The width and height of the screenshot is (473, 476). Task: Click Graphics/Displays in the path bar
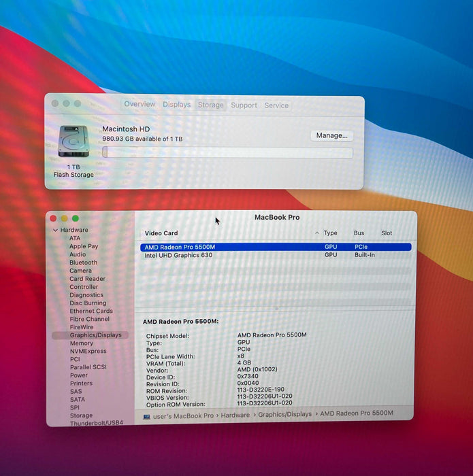click(x=285, y=414)
